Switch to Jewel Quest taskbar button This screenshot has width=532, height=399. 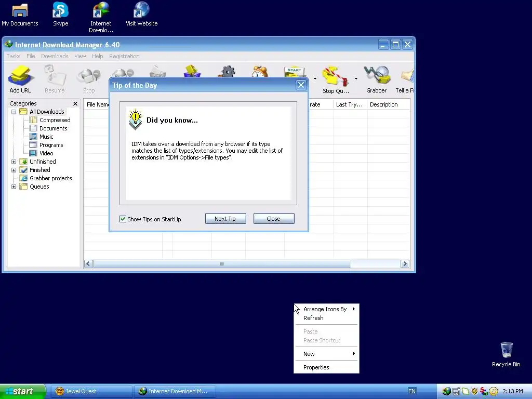[x=91, y=391]
